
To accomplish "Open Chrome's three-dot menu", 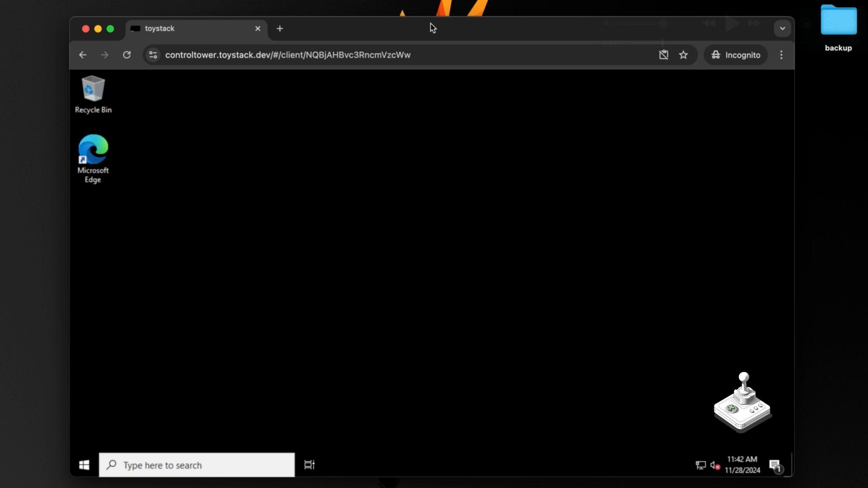I will (x=781, y=55).
